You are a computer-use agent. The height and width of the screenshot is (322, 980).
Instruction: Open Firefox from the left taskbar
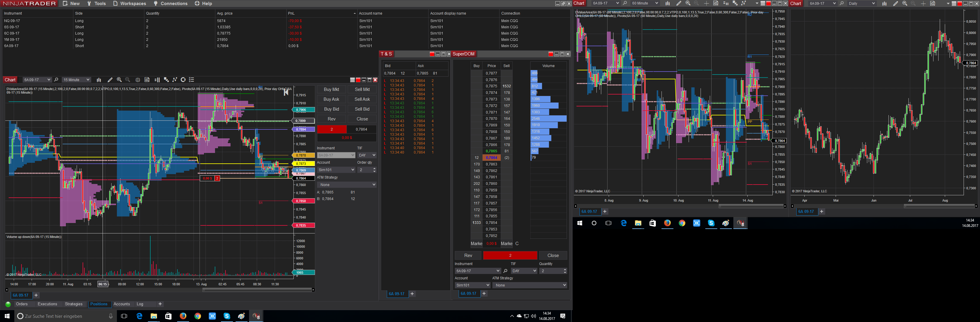[x=183, y=316]
